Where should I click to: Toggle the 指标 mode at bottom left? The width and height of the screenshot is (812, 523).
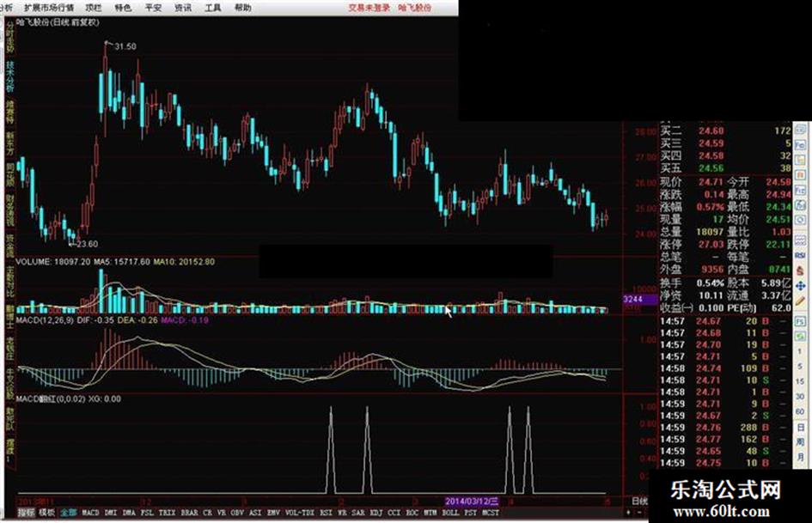27,513
